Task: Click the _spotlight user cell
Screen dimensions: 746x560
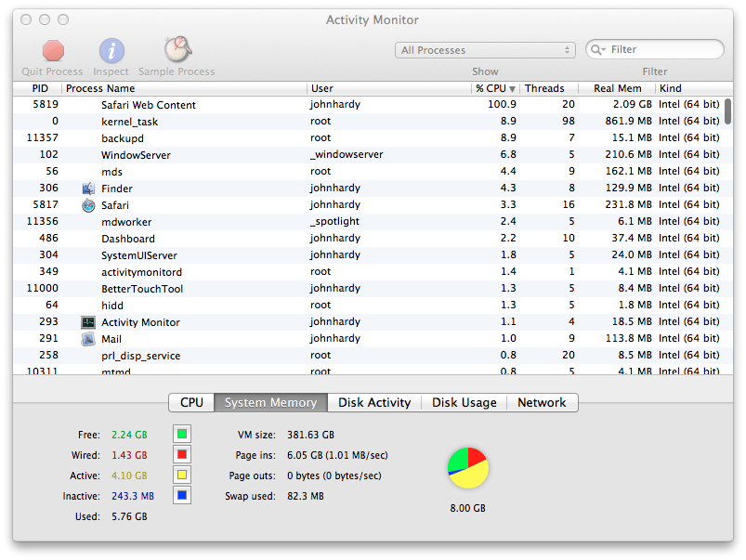Action: 334,222
